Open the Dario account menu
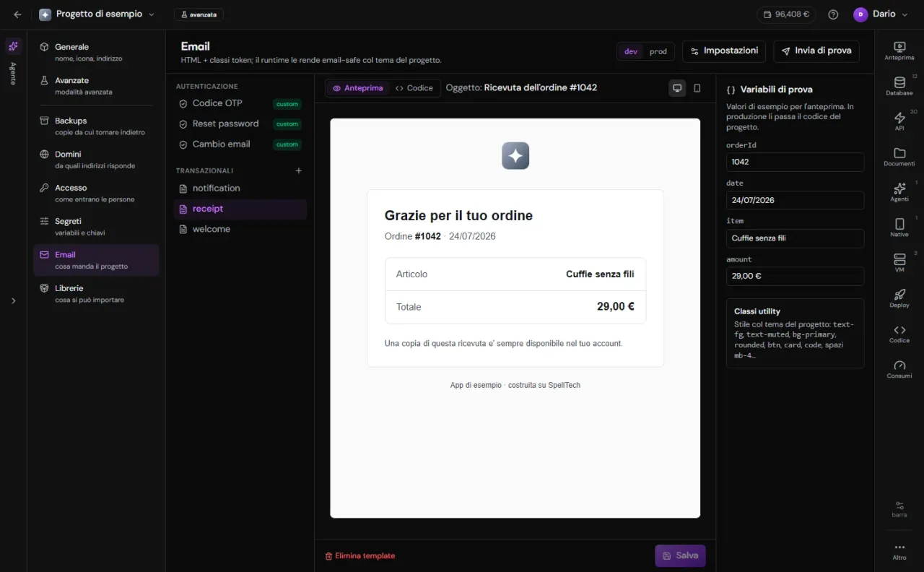The width and height of the screenshot is (924, 572). click(x=880, y=14)
